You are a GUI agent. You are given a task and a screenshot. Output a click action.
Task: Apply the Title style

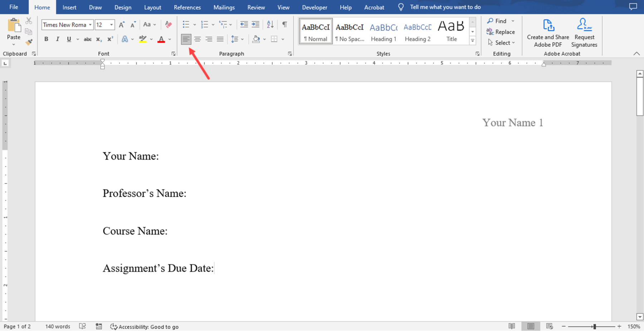(452, 31)
